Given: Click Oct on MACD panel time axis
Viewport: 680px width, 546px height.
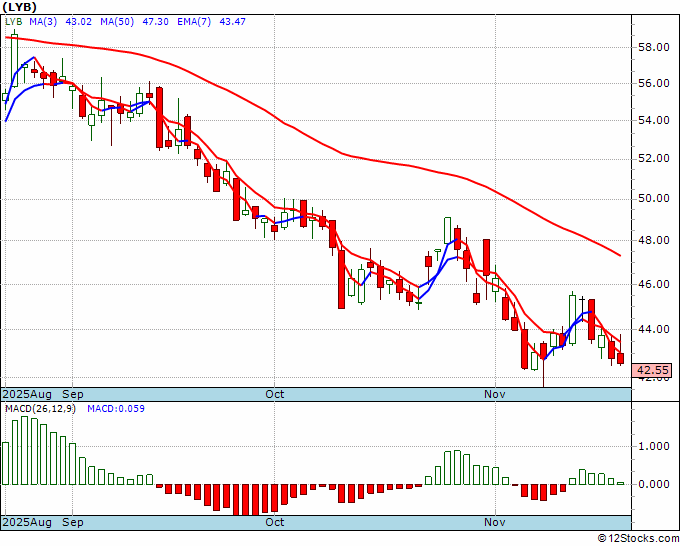Looking at the screenshot, I should [275, 522].
